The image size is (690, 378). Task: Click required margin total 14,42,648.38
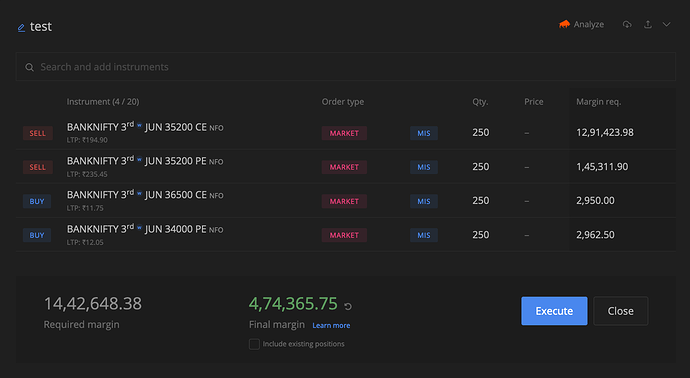93,304
